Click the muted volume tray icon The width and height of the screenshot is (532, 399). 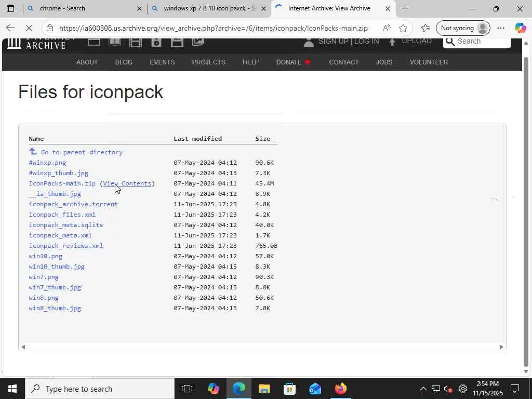pyautogui.click(x=448, y=389)
